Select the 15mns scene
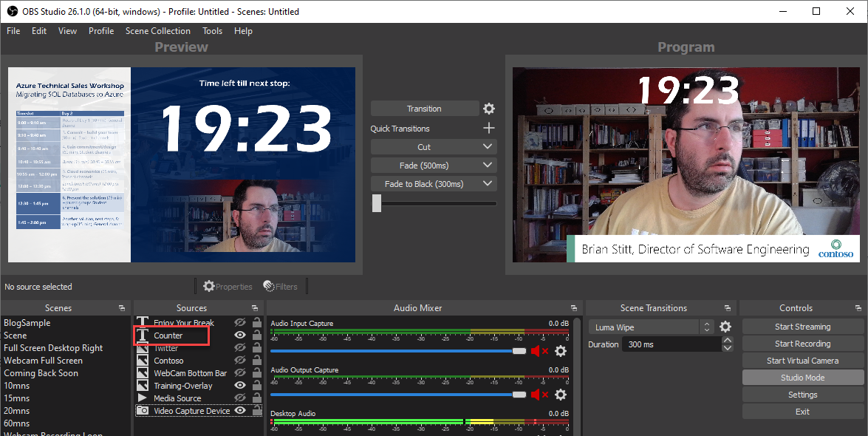The width and height of the screenshot is (868, 436). click(18, 398)
